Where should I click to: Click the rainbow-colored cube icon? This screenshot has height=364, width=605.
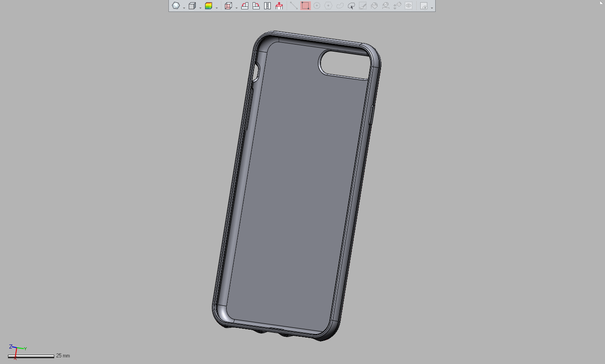tap(208, 6)
